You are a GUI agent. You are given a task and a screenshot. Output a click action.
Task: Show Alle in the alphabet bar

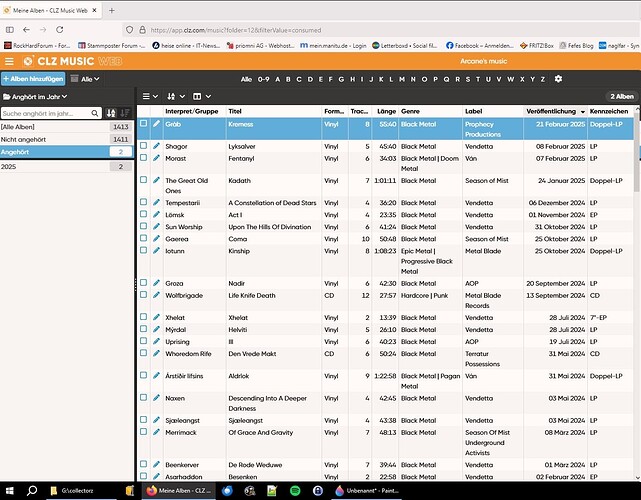pyautogui.click(x=246, y=79)
